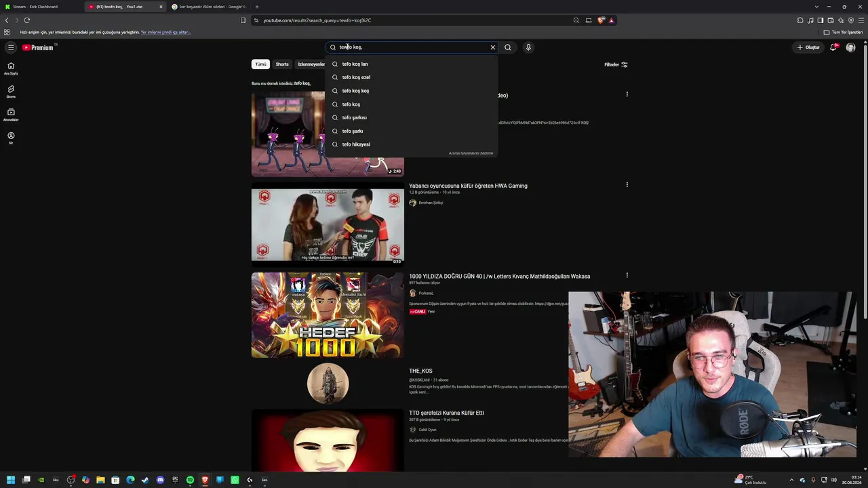Open YouTube notifications bell
868x488 pixels.
833,47
